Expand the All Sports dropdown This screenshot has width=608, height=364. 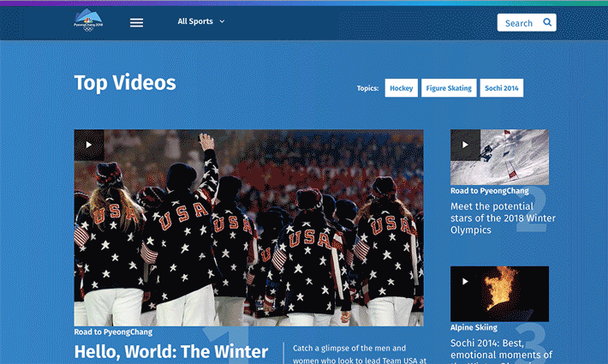tap(201, 21)
